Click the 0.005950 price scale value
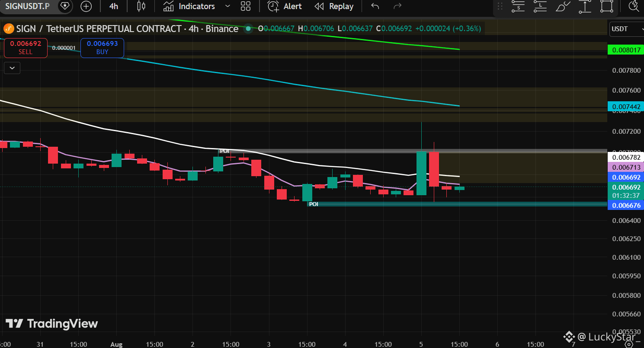 click(626, 275)
